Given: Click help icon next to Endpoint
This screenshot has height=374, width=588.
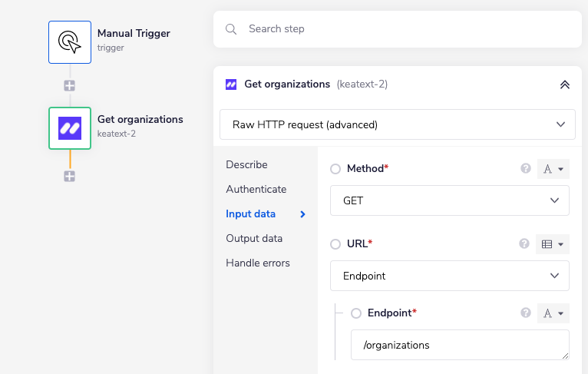Looking at the screenshot, I should point(526,313).
